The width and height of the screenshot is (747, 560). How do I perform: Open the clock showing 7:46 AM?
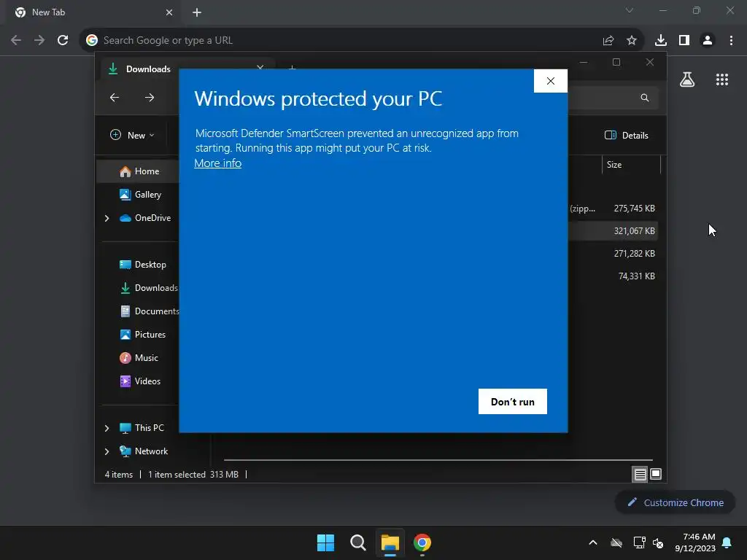pyautogui.click(x=695, y=542)
